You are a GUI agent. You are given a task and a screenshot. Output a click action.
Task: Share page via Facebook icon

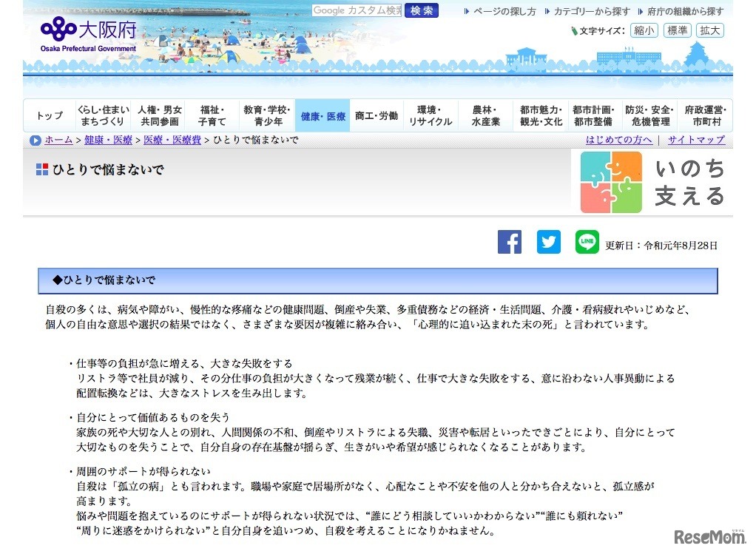[510, 242]
